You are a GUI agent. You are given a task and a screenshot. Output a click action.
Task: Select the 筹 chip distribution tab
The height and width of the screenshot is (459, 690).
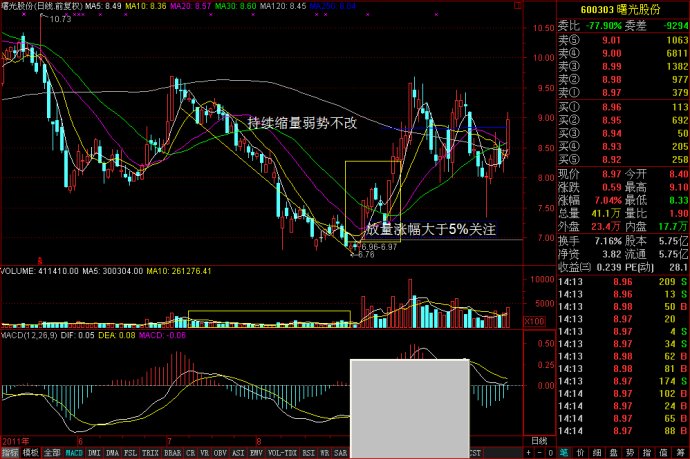(x=681, y=453)
